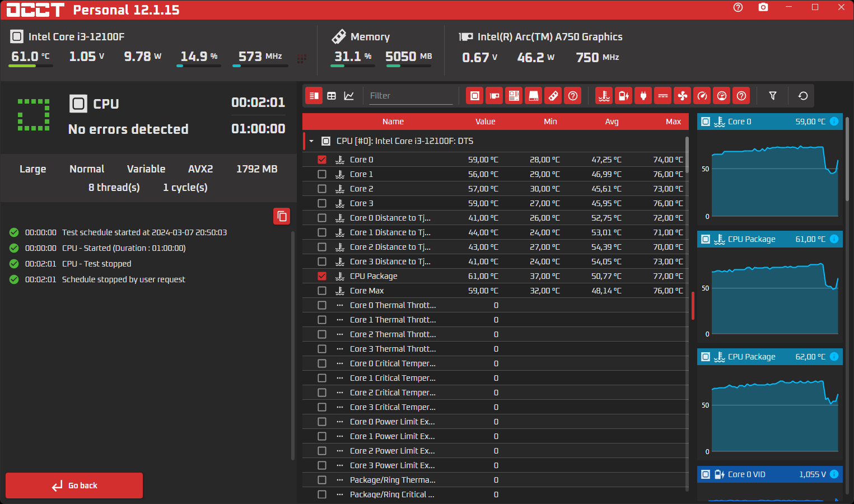Click the Memory summary label
The image size is (854, 504).
370,37
